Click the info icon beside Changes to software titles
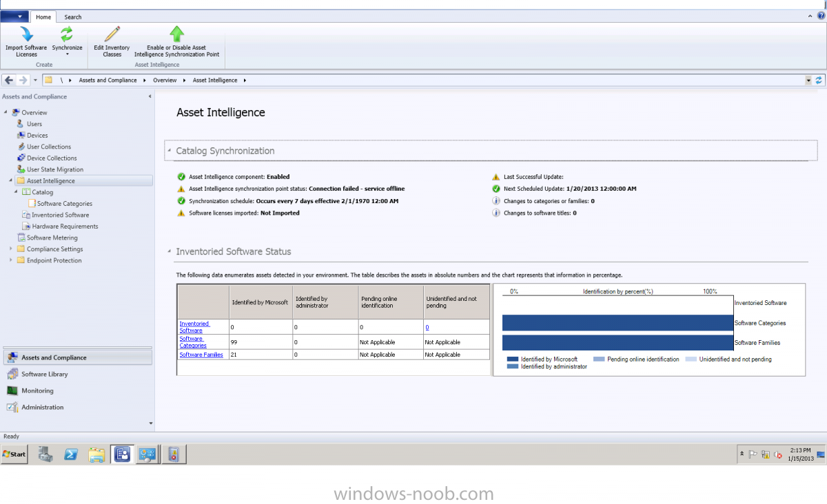 pyautogui.click(x=496, y=213)
